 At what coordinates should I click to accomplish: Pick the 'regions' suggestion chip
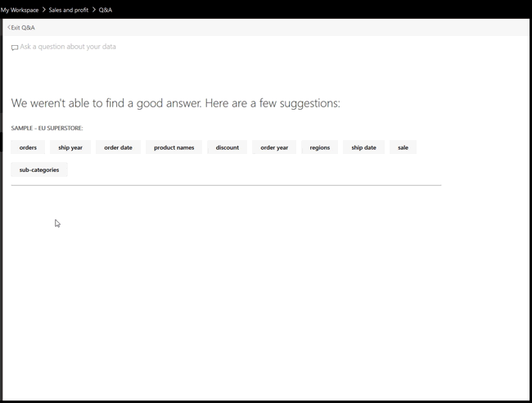pyautogui.click(x=320, y=147)
